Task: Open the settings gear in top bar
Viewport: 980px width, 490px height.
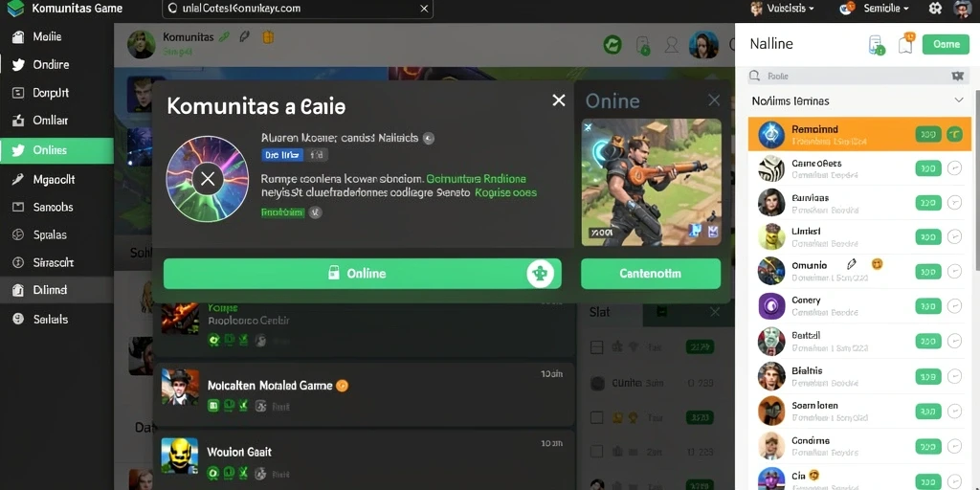Action: pyautogui.click(x=935, y=8)
